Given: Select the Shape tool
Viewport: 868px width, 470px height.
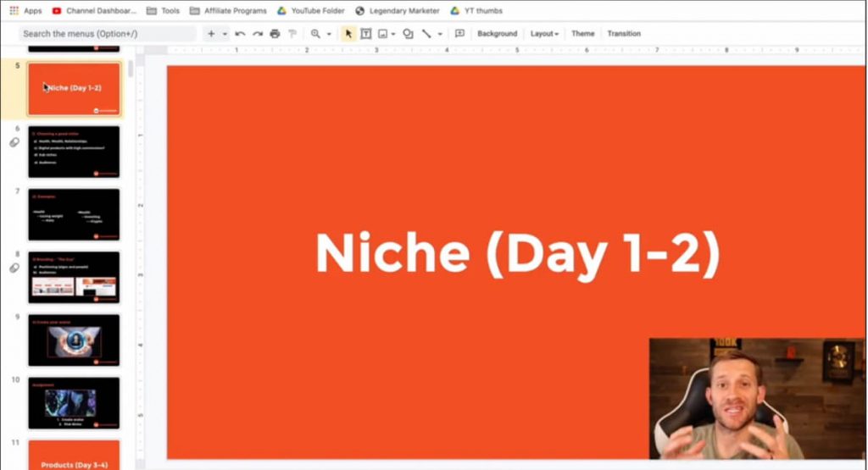Looking at the screenshot, I should pyautogui.click(x=408, y=34).
